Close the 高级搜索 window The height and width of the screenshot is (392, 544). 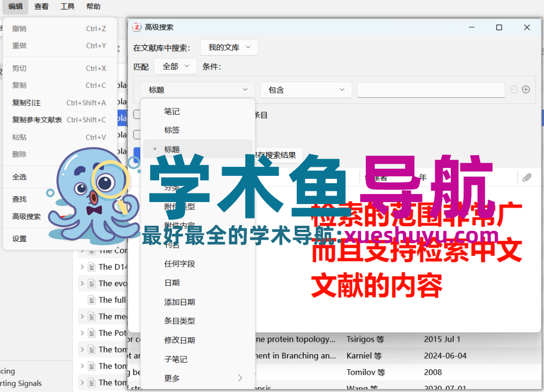pyautogui.click(x=527, y=27)
